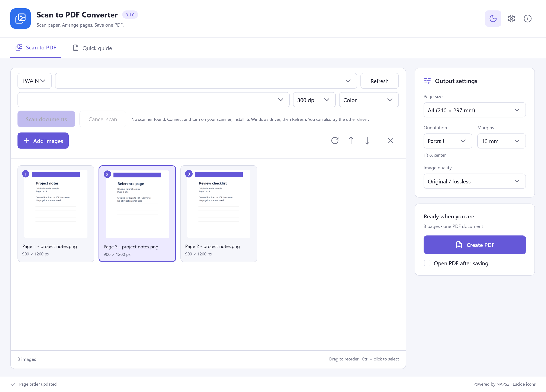Open the A4 page size dropdown

coord(474,110)
